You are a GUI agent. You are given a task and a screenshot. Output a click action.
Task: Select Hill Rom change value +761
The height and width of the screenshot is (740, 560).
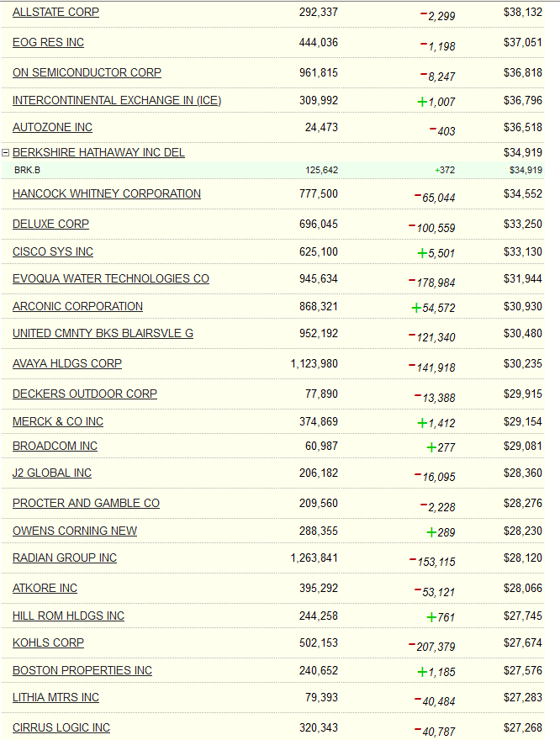441,618
